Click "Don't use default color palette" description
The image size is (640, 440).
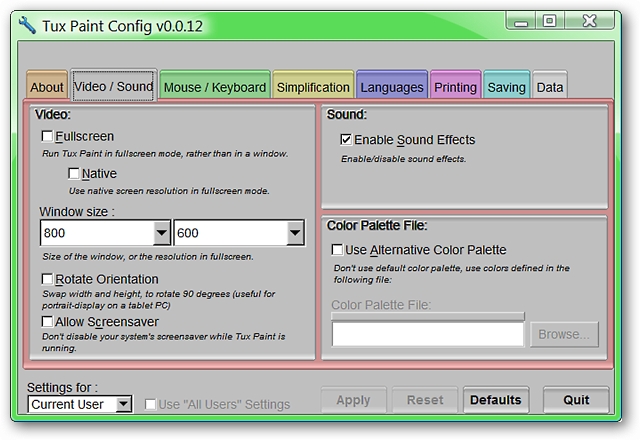[452, 273]
